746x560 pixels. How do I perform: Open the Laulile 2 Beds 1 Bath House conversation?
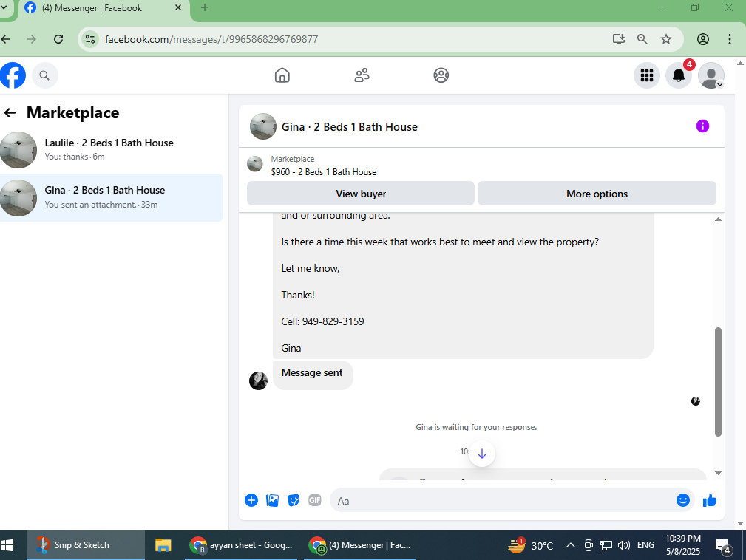coord(112,150)
